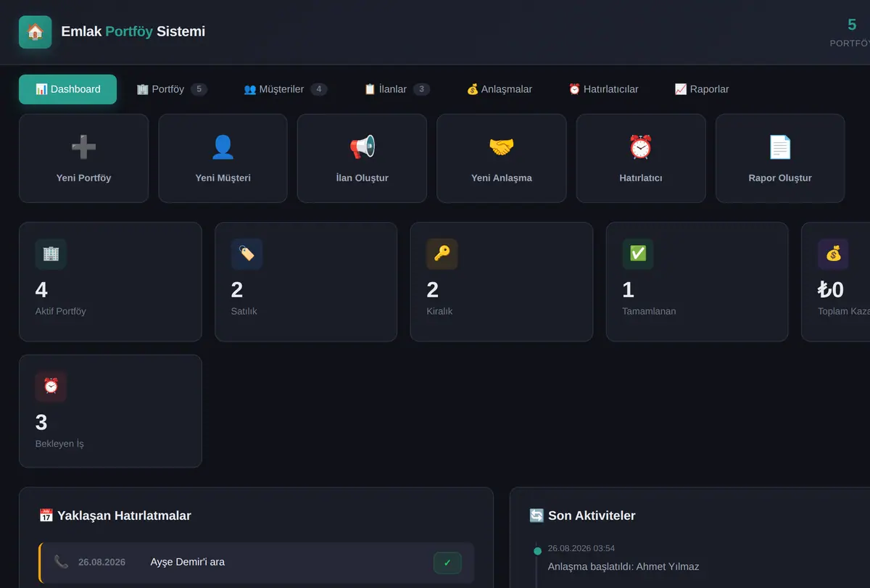Switch to the Raporlar tab
This screenshot has height=588, width=870.
[x=702, y=89]
